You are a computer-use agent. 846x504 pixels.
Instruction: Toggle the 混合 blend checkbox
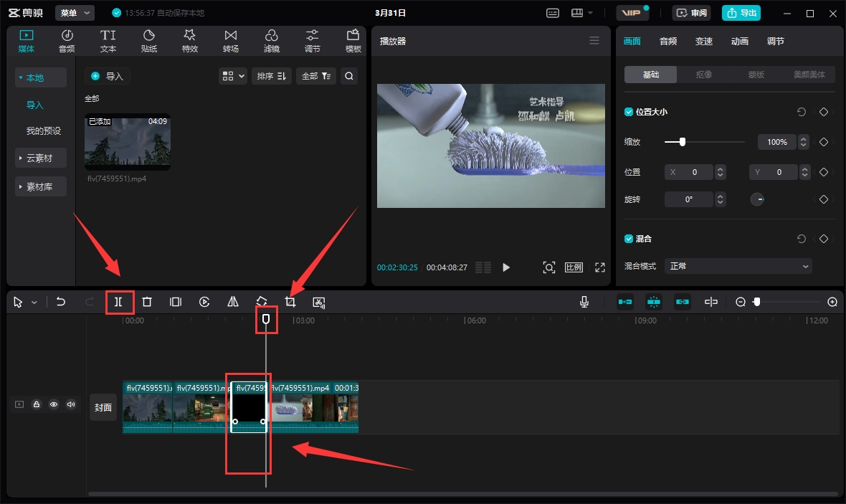click(629, 239)
